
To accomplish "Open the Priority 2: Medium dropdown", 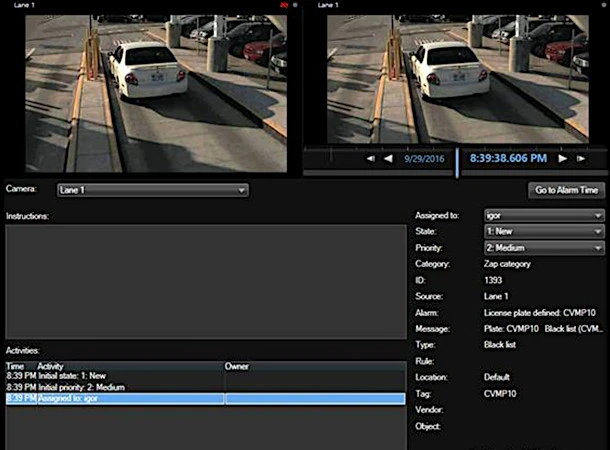I will click(544, 248).
